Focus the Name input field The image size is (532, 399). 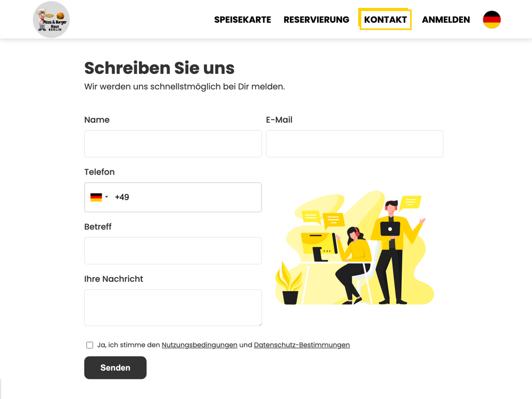[x=173, y=144]
